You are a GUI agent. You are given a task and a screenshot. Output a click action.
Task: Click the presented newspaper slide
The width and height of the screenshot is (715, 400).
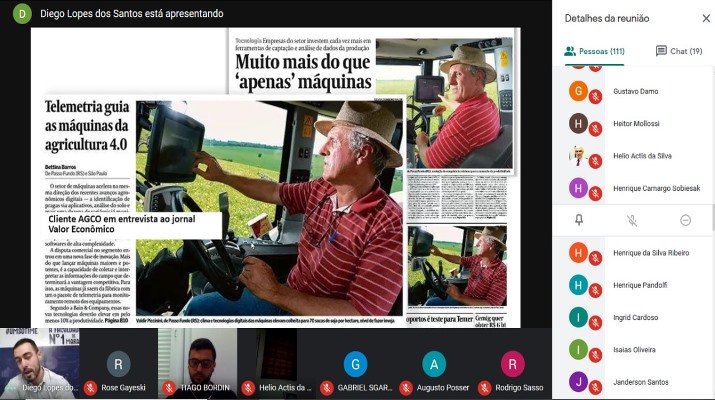[275, 177]
